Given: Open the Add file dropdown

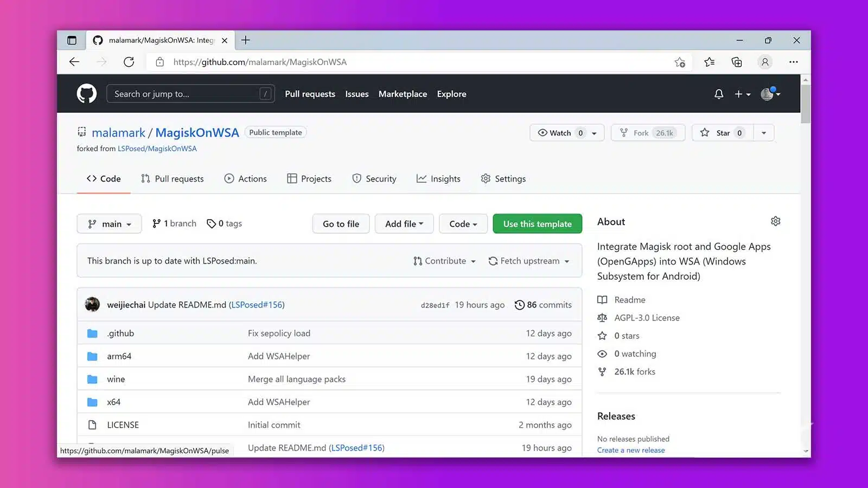Looking at the screenshot, I should tap(404, 224).
